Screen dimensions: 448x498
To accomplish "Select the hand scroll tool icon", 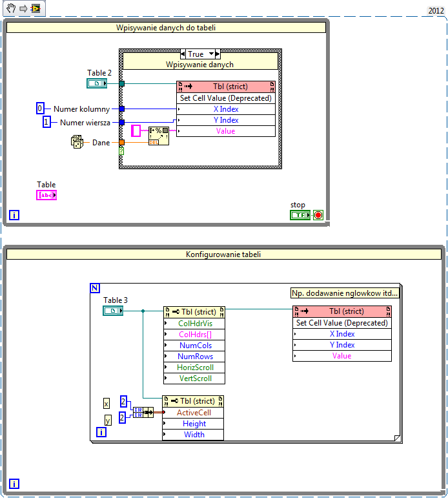I will [x=12, y=8].
